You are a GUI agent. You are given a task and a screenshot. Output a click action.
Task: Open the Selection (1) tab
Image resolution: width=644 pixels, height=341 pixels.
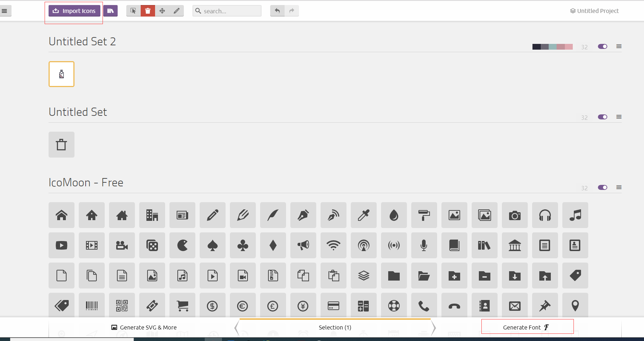(335, 327)
